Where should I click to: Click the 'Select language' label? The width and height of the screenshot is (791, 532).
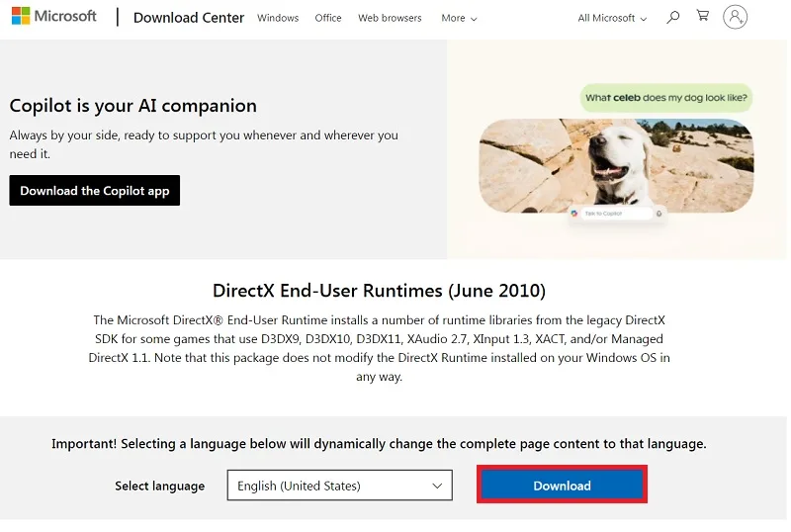160,486
